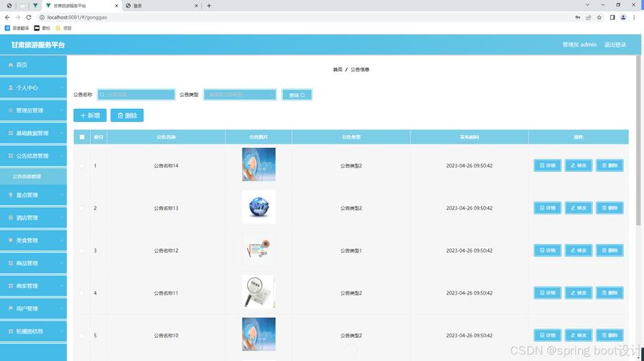This screenshot has height=361, width=644.
Task: Open the browser profile avatar icon
Action: coord(623,17)
